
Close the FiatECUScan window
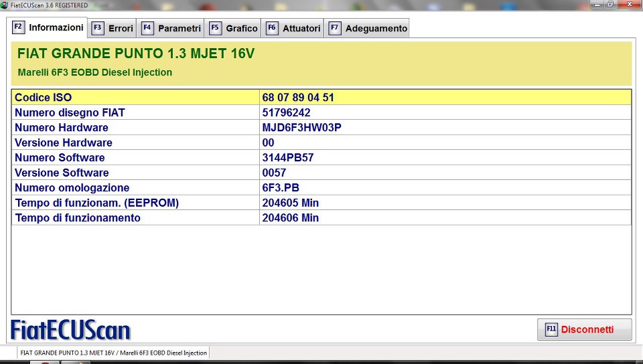pyautogui.click(x=630, y=5)
